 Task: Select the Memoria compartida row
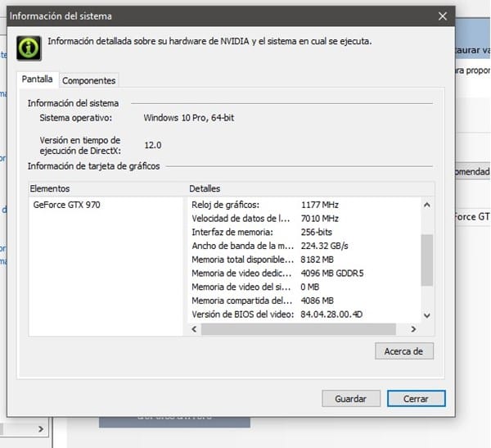pos(304,301)
